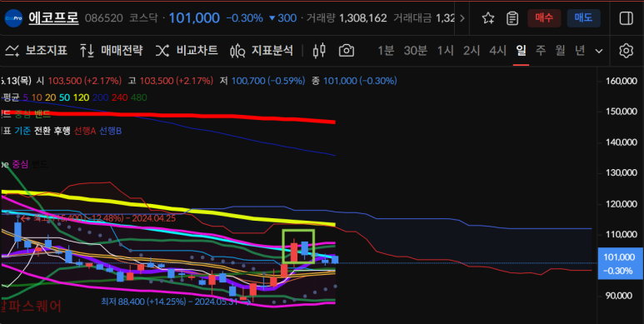Capture the chart with the camera icon

347,51
